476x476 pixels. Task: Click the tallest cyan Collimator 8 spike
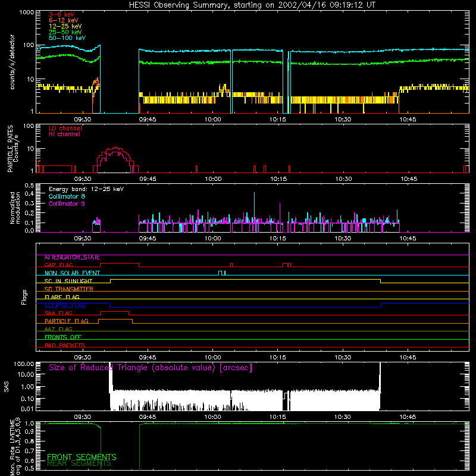[x=255, y=208]
